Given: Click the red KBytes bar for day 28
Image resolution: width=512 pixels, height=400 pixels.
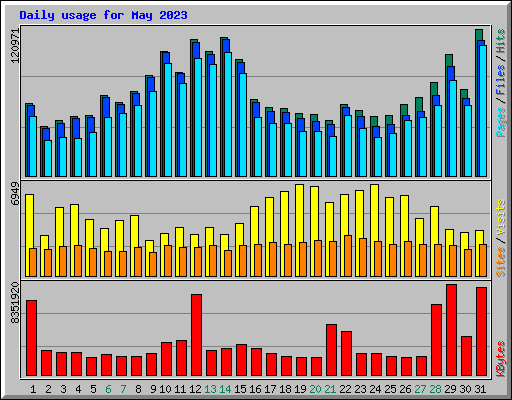Looking at the screenshot, I should click(436, 340).
